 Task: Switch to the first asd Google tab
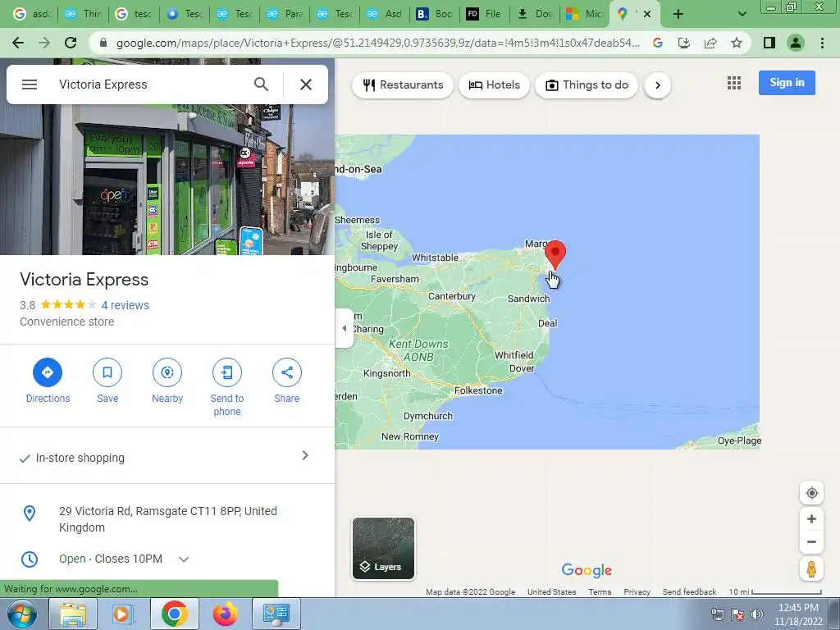[x=32, y=15]
